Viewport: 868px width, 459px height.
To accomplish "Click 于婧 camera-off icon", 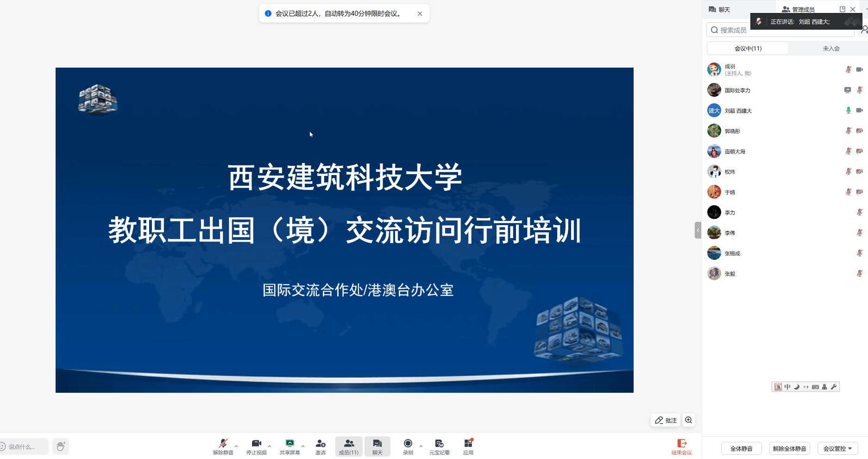I will [x=859, y=192].
